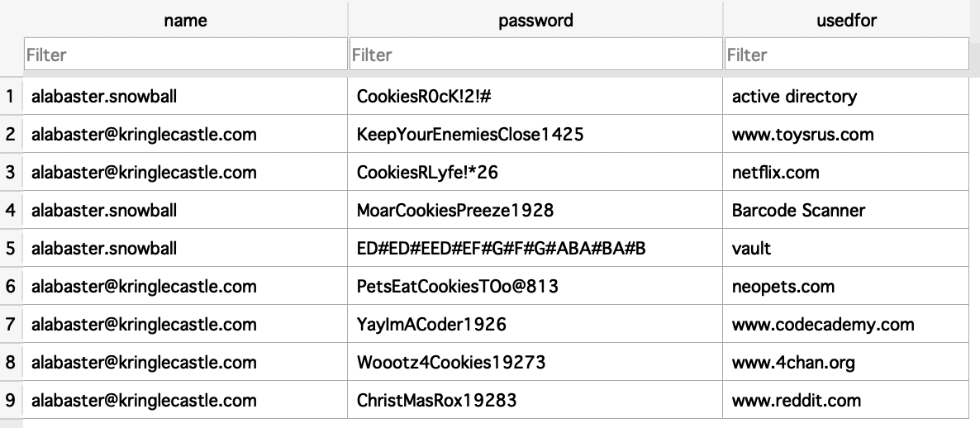The height and width of the screenshot is (428, 980).
Task: Select the PetsEatCookiesTOo@813 cell
Action: [x=535, y=286]
